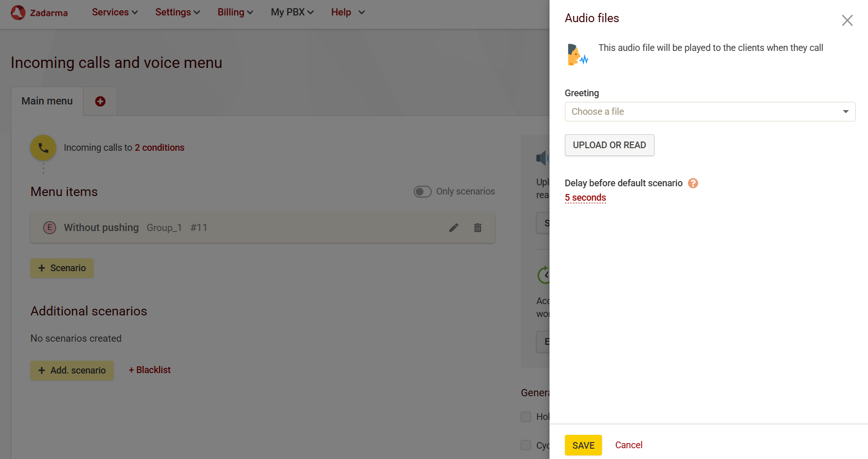Switch to the Main menu tab
This screenshot has height=459, width=868.
click(x=47, y=101)
